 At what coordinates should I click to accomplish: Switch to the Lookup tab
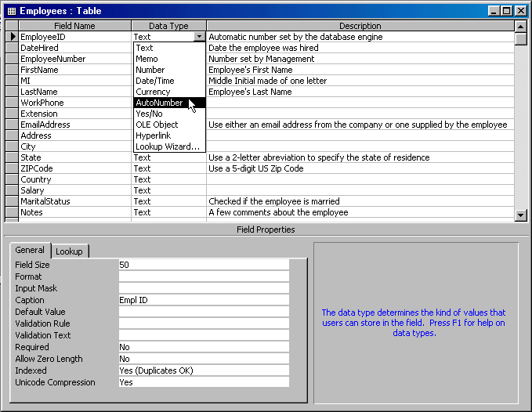click(70, 251)
